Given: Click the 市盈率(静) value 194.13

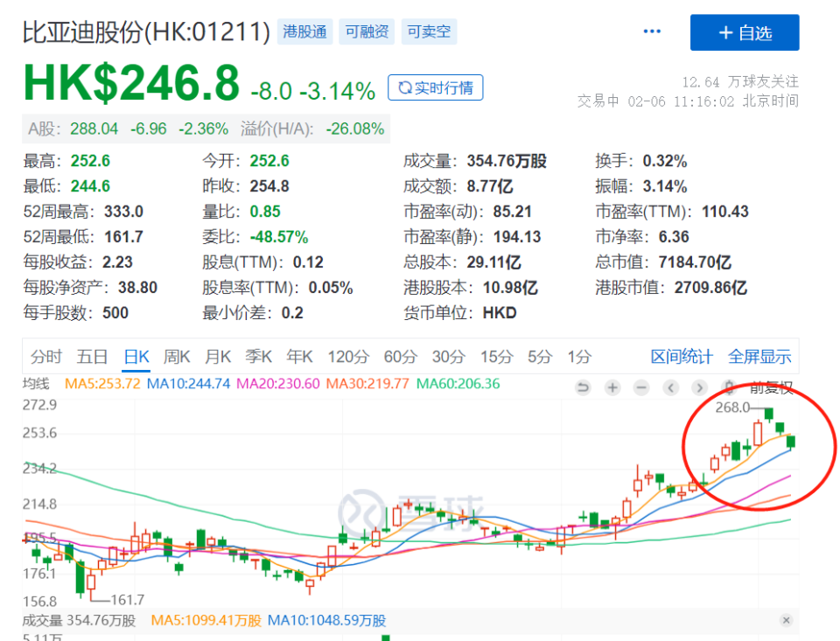Looking at the screenshot, I should (517, 237).
